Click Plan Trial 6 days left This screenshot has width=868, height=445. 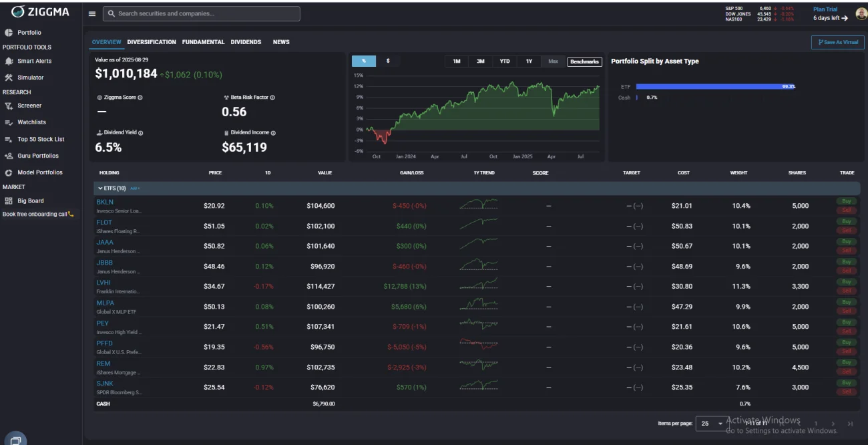pyautogui.click(x=831, y=14)
